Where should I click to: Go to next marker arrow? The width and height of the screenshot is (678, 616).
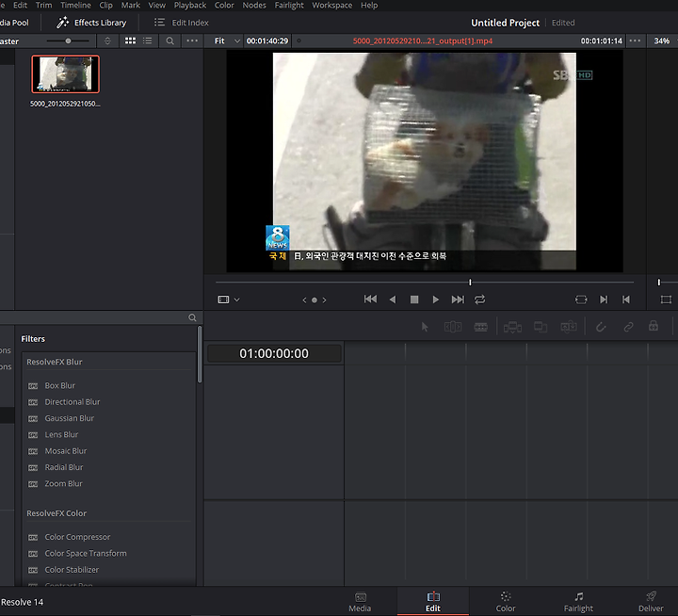point(324,300)
